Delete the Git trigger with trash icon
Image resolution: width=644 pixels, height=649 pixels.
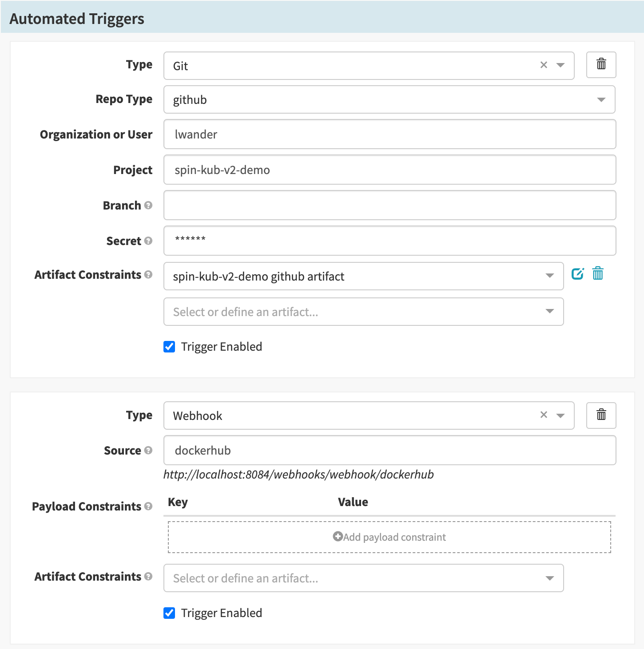(x=601, y=64)
